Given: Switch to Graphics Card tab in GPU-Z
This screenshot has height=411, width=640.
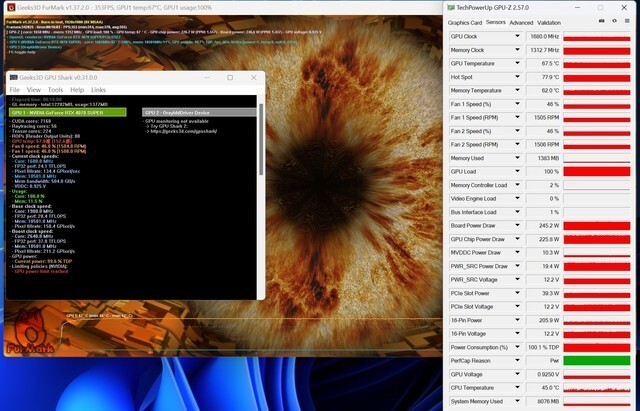Looking at the screenshot, I should 464,23.
